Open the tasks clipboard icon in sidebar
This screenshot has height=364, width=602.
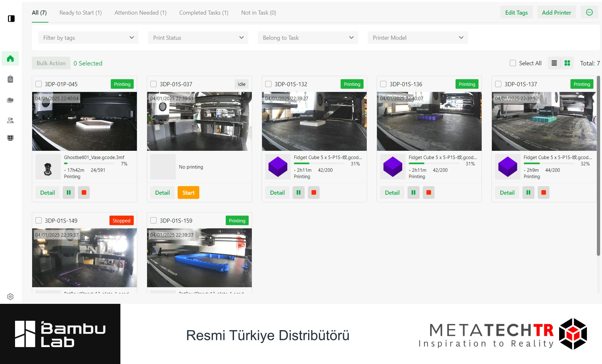[x=10, y=79]
